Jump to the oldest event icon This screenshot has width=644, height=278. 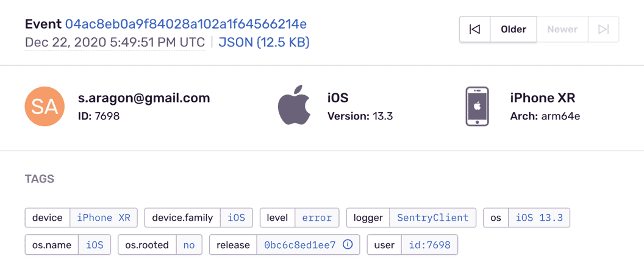click(x=474, y=29)
